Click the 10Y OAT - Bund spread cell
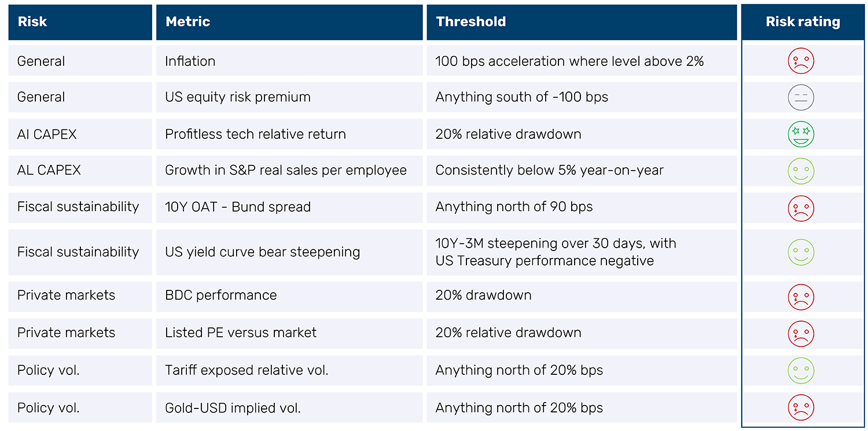 pos(238,207)
